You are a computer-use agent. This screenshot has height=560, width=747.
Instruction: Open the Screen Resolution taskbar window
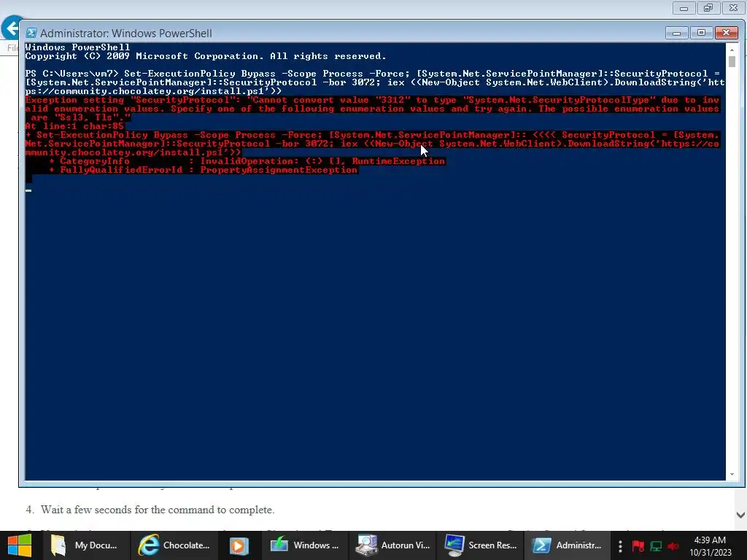coord(480,545)
